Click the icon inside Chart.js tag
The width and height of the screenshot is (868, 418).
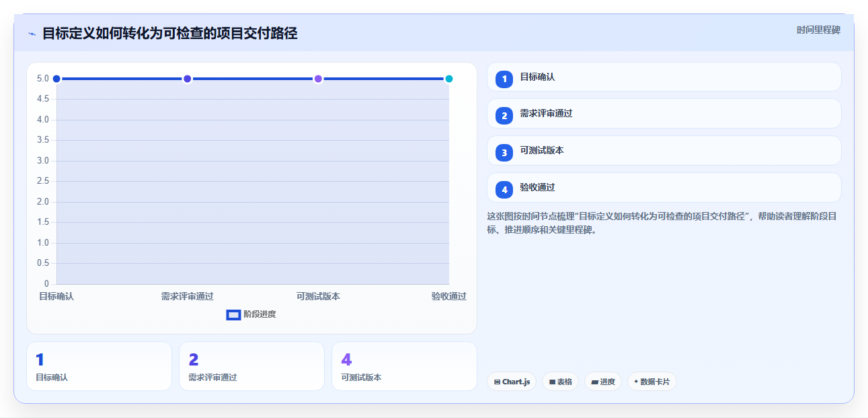[x=497, y=382]
